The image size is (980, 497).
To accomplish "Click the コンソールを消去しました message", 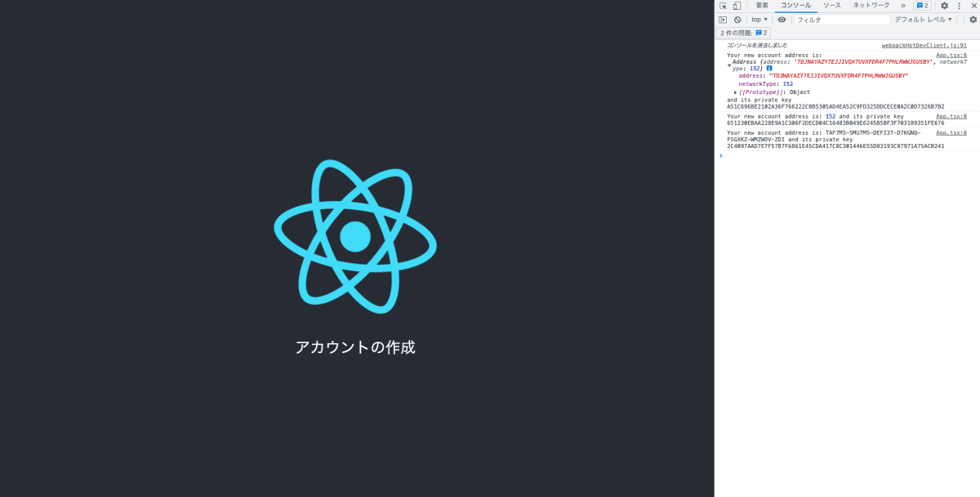I will (757, 46).
